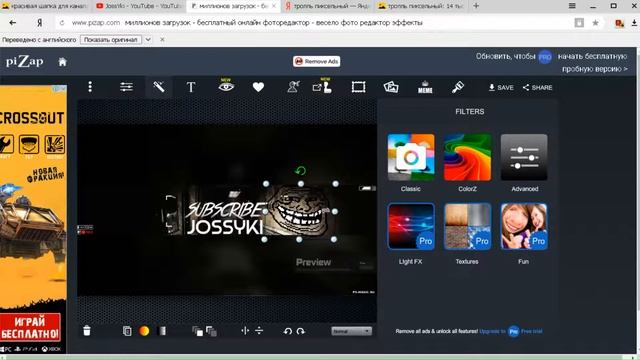Redo the last edit
640x360 pixels.
coord(301,331)
